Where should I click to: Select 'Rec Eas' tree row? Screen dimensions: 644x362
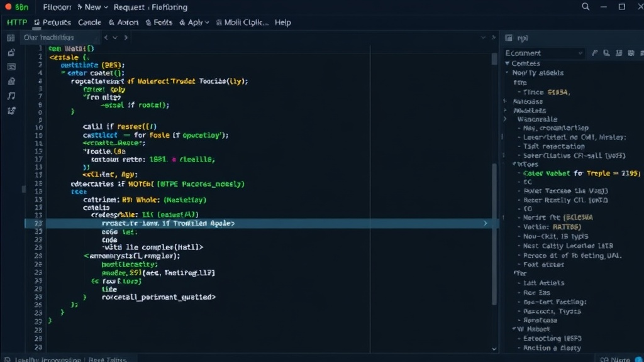click(x=536, y=293)
